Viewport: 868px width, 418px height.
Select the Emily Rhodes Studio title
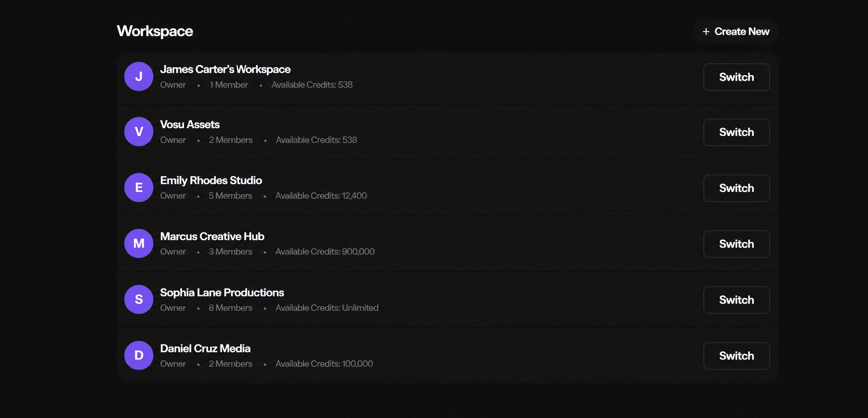coord(211,180)
